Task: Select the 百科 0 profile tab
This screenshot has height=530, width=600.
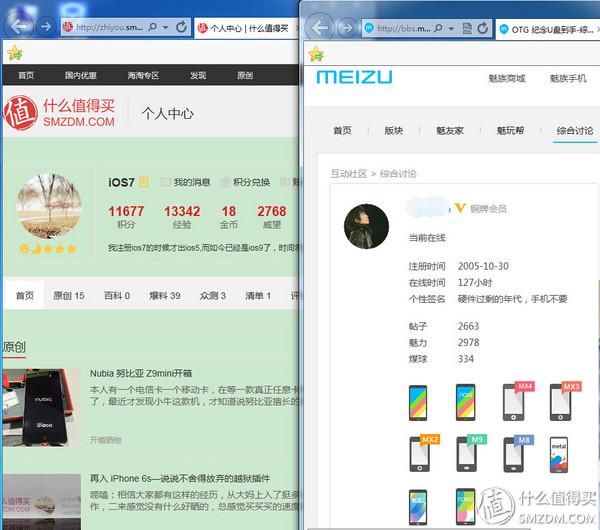Action: 117,295
